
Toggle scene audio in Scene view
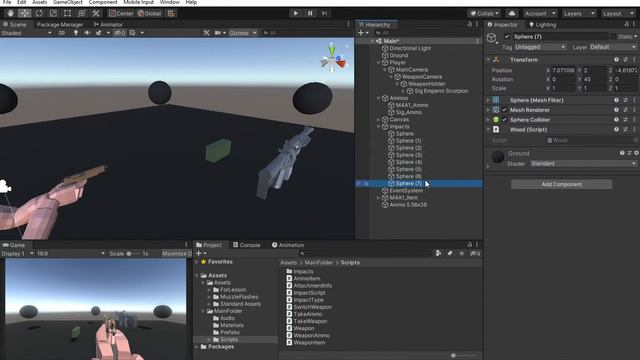click(x=87, y=33)
